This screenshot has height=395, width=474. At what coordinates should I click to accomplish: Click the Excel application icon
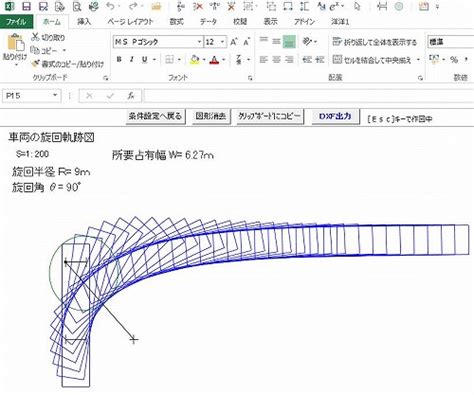9,6
